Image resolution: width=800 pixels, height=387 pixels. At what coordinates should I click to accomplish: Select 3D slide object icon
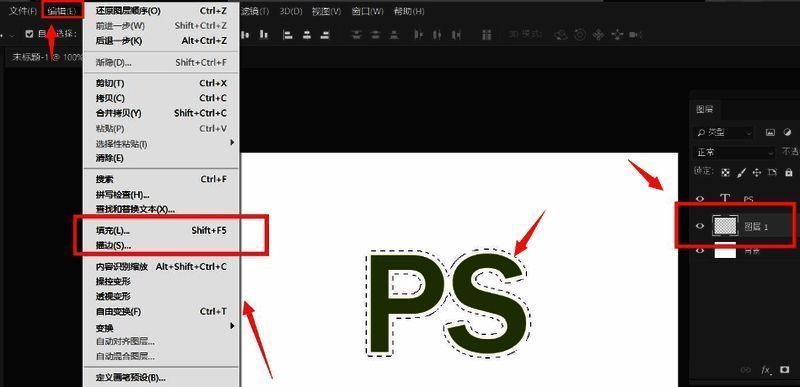click(618, 35)
